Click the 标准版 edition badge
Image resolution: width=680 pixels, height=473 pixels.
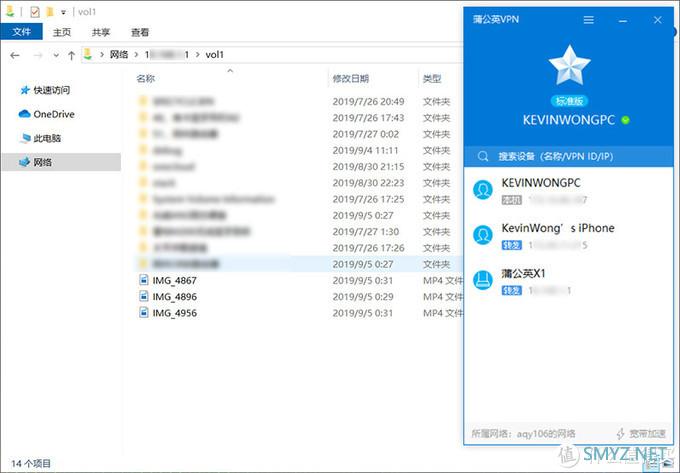569,101
